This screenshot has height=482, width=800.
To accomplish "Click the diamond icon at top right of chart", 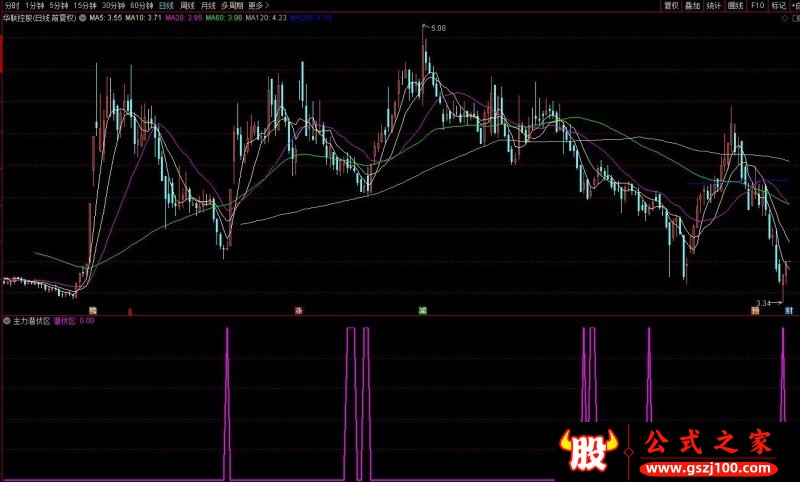I will pos(784,18).
